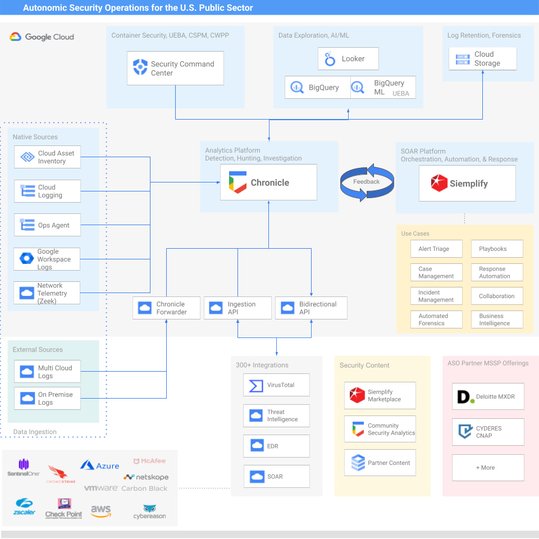The height and width of the screenshot is (539, 539).
Task: Click the 'Use Cases' heading
Action: click(x=415, y=233)
